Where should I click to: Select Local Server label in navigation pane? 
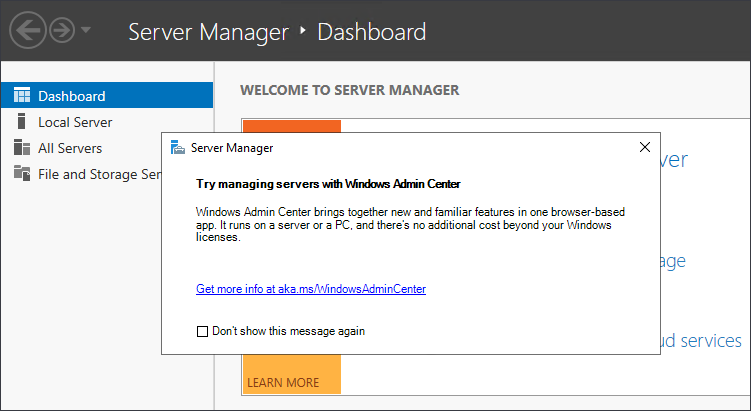point(75,122)
